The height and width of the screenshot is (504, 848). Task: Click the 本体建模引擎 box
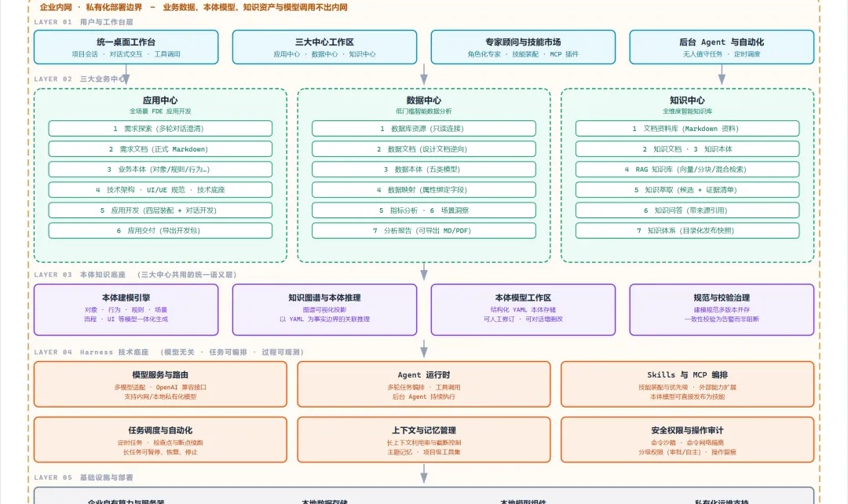coord(126,310)
